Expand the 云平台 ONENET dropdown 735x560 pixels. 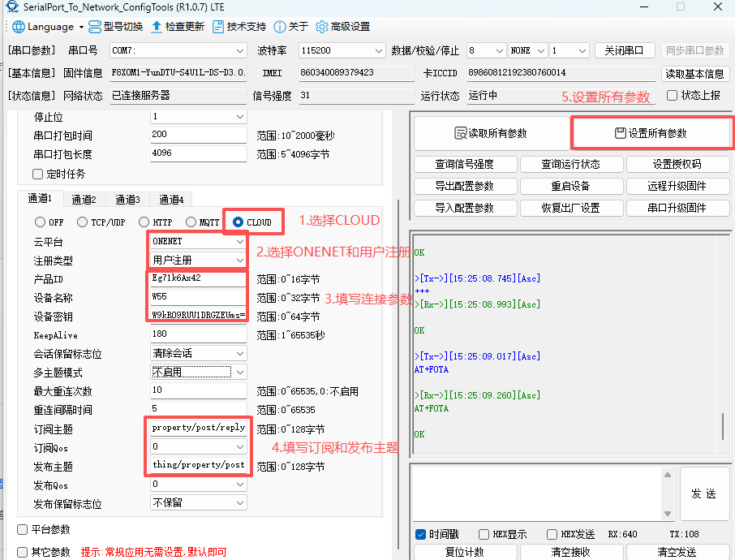coord(240,242)
